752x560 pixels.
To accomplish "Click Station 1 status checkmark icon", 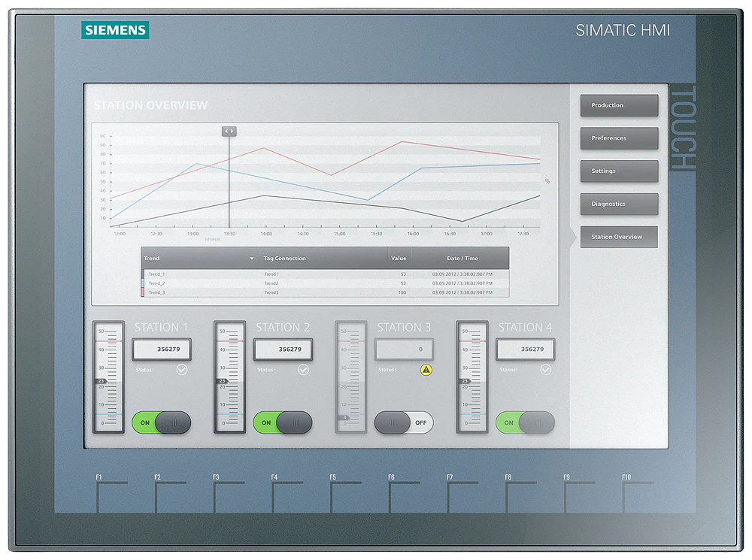I will tap(182, 370).
